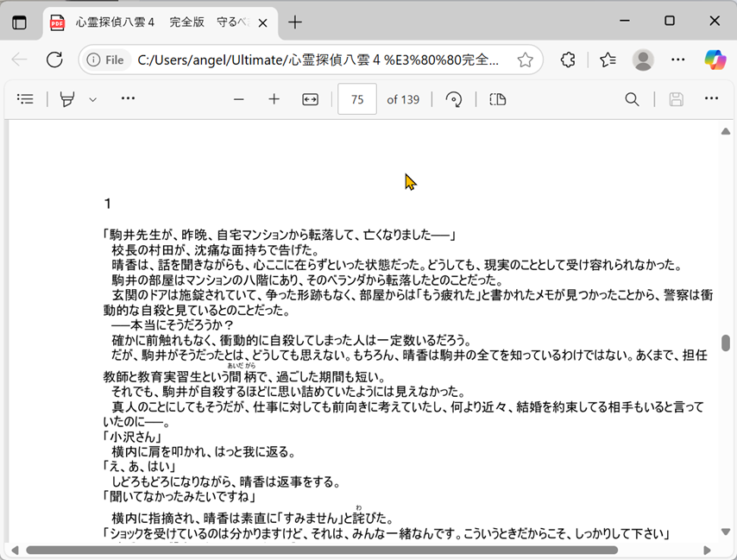Open a new browser tab
This screenshot has width=737, height=560.
(294, 22)
